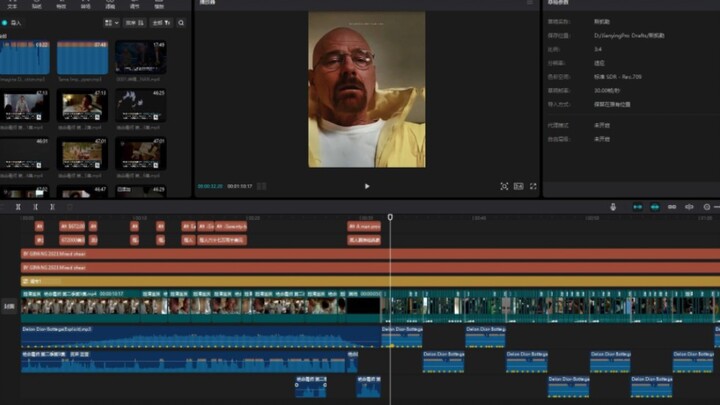This screenshot has width=720, height=405.
Task: Click the media search magnifier icon
Action: point(181,22)
